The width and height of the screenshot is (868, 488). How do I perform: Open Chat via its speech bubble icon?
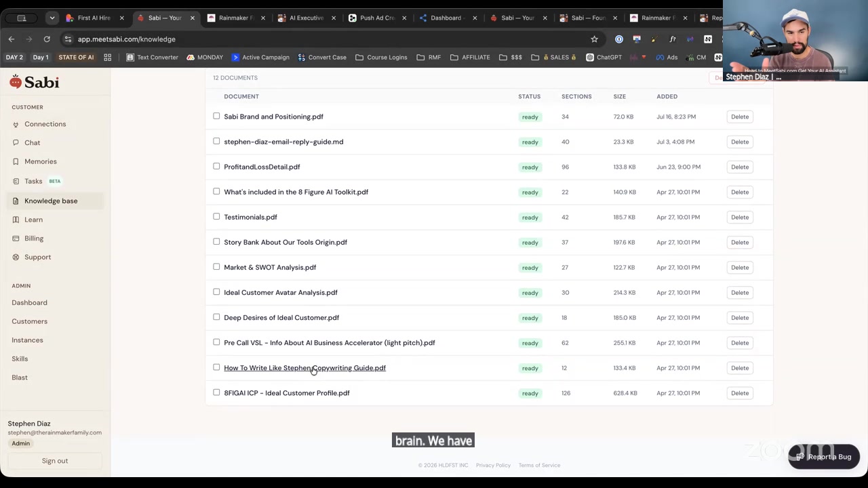point(16,143)
